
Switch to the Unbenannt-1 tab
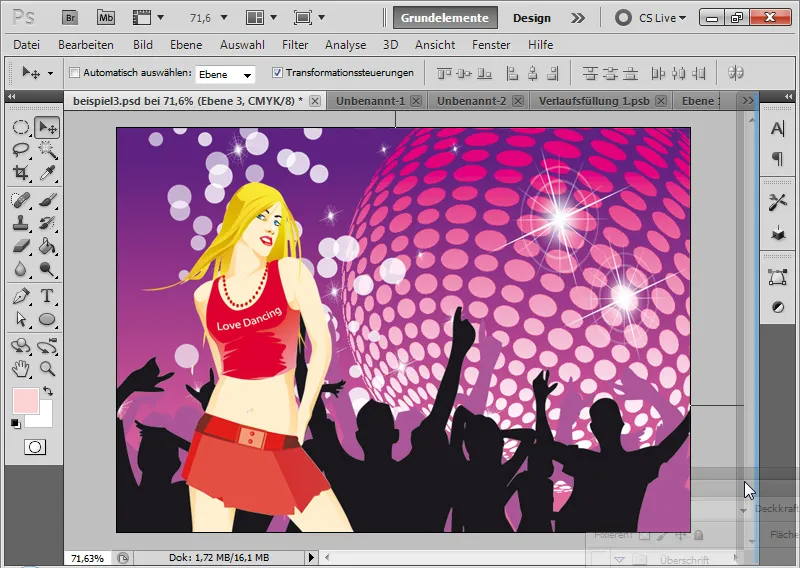coord(370,101)
